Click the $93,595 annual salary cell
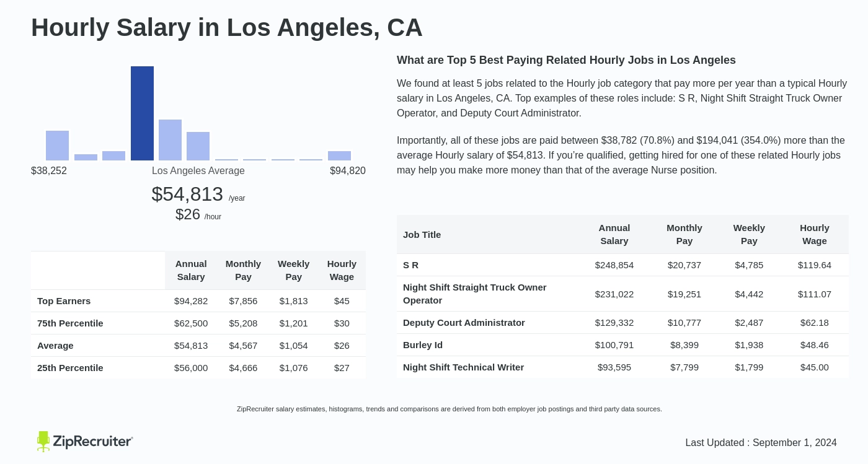Screen dimensions: 868x464 point(614,367)
